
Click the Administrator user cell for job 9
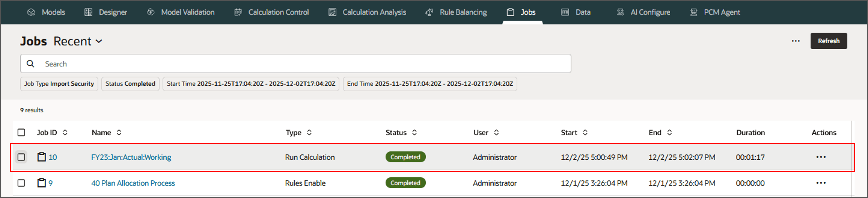pyautogui.click(x=495, y=183)
